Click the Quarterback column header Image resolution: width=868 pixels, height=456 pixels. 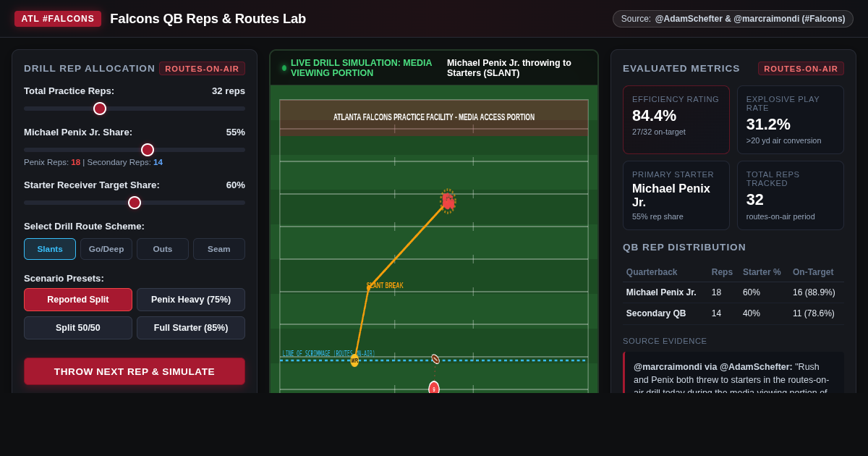click(x=652, y=272)
